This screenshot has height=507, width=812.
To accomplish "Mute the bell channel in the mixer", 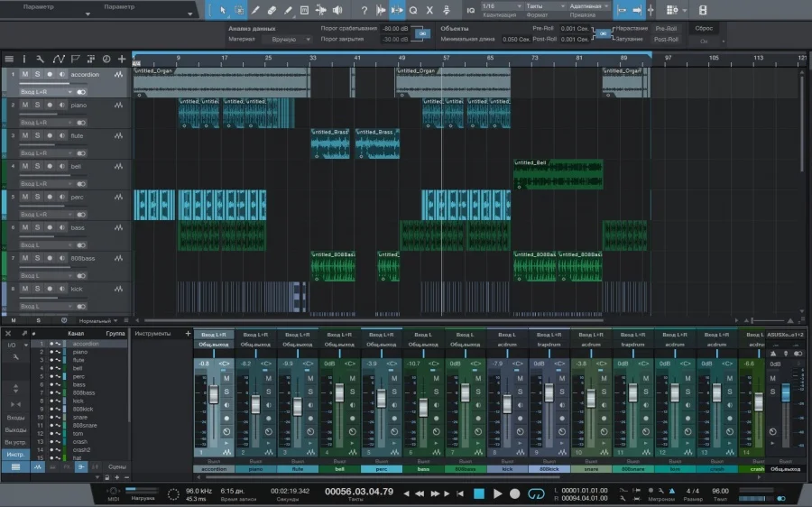I will (x=352, y=378).
